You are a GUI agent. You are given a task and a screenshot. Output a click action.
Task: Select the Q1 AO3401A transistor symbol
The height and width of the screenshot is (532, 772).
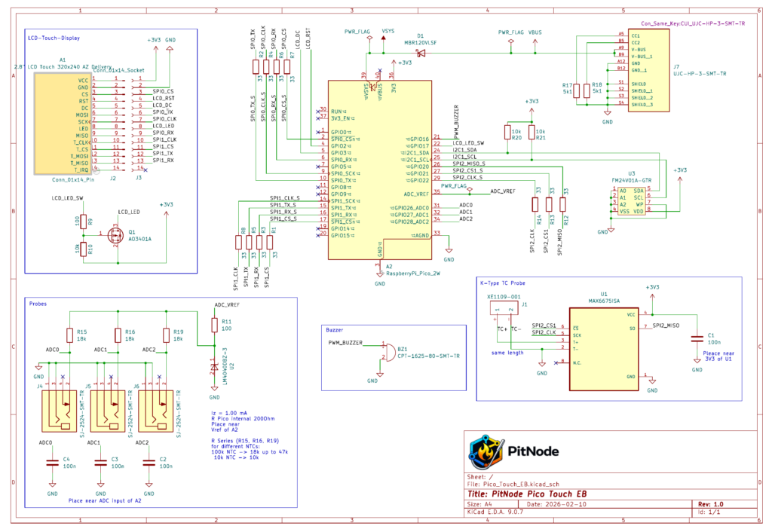pos(115,235)
